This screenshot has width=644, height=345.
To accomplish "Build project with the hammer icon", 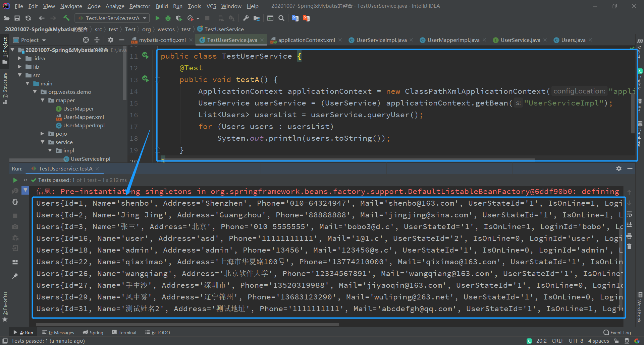I will coord(66,18).
